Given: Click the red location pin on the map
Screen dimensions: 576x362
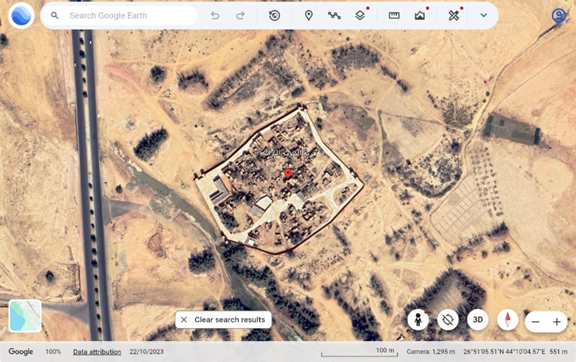Looking at the screenshot, I should (288, 174).
